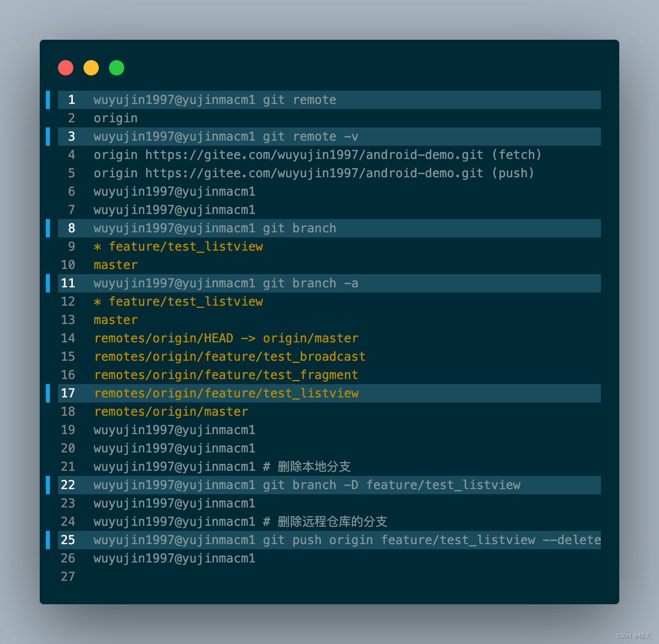Click 'master' on line 10
The image size is (659, 644).
116,265
